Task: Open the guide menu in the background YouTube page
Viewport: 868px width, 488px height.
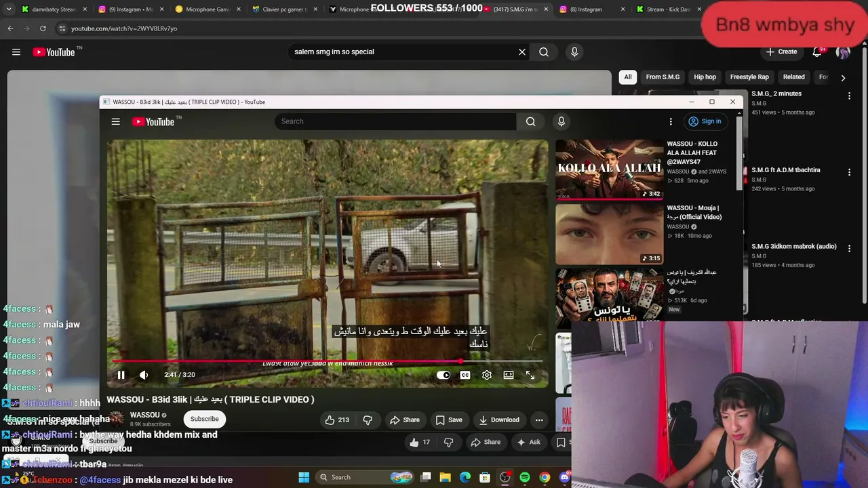Action: point(16,52)
